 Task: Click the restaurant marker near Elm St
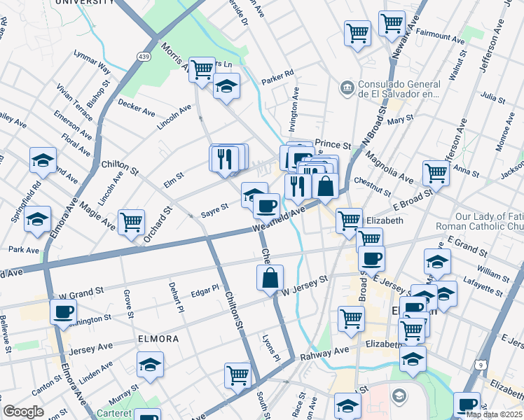coord(224,158)
